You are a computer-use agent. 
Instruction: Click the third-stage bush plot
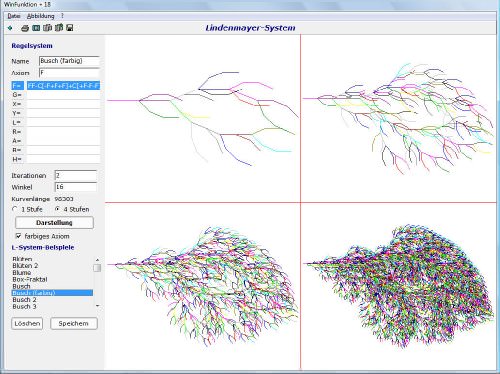click(203, 286)
